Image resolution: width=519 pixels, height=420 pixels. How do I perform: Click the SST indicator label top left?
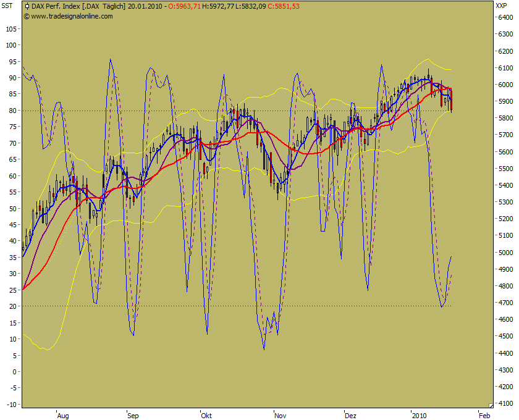point(7,5)
